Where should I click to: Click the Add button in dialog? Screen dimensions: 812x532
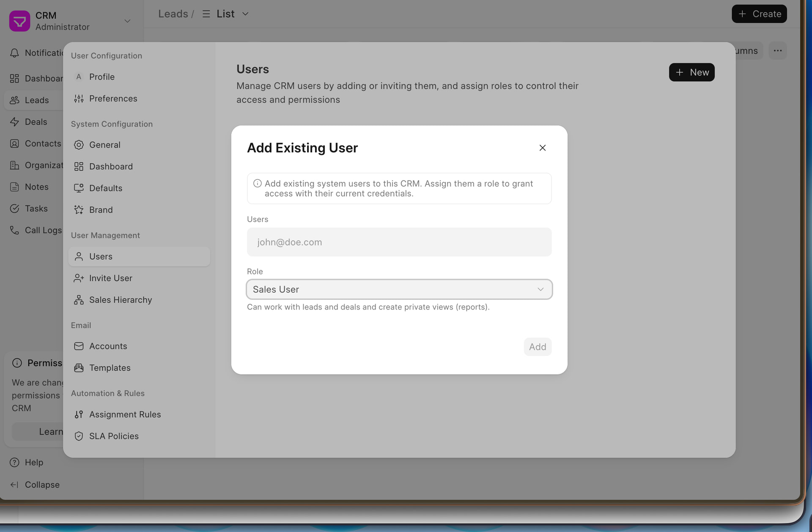point(538,347)
